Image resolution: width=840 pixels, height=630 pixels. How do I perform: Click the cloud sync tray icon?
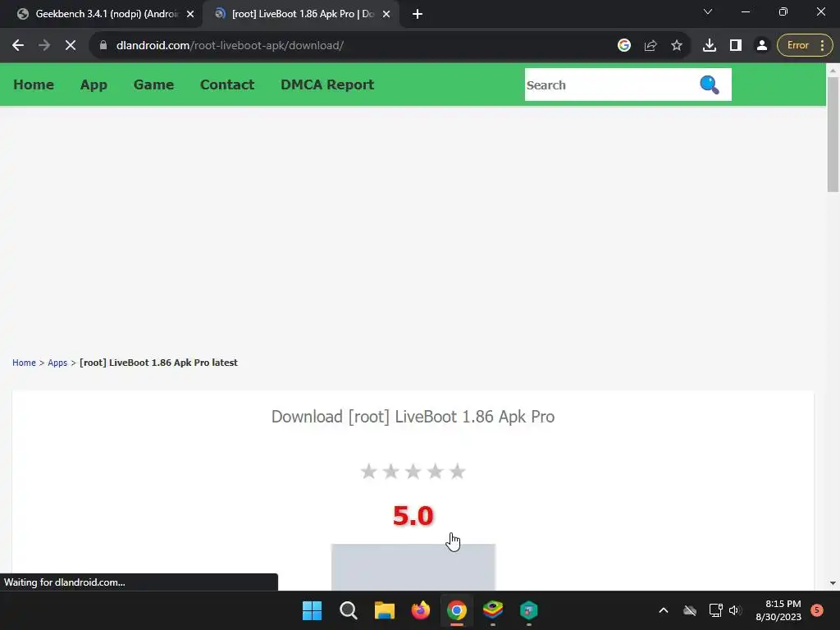pyautogui.click(x=690, y=610)
